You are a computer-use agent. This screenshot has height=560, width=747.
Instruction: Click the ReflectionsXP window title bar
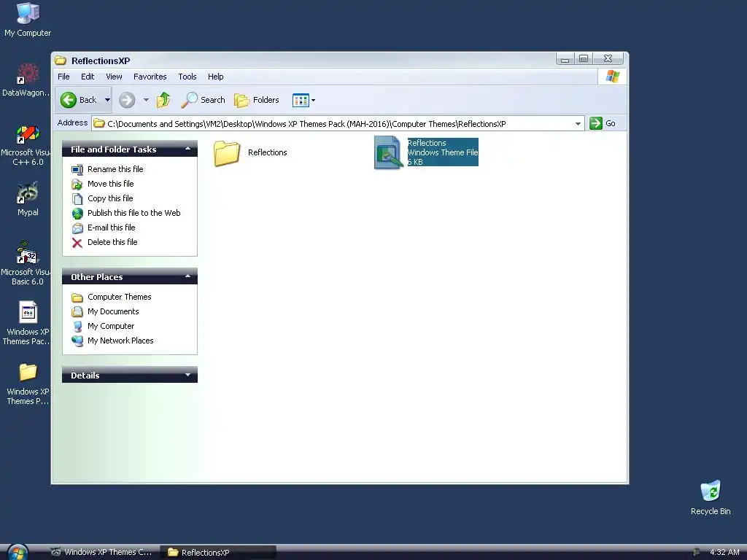(305, 61)
